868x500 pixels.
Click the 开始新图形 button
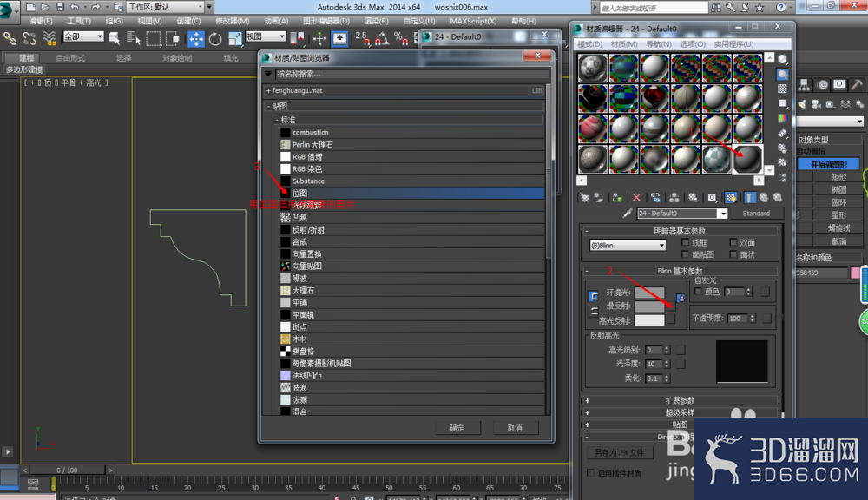pyautogui.click(x=829, y=164)
